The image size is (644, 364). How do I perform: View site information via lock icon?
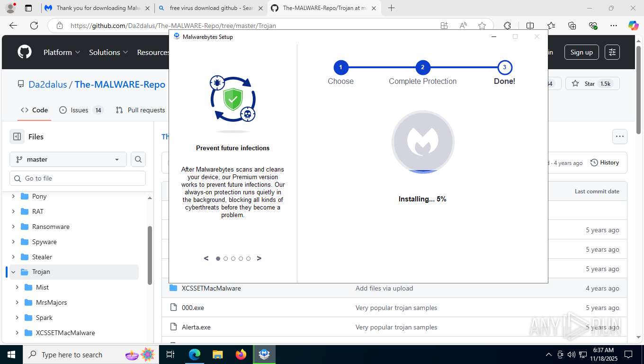59,26
